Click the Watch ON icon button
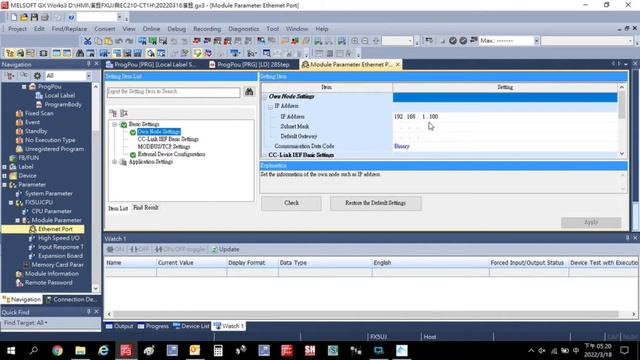This screenshot has height=360, width=640. click(x=115, y=249)
